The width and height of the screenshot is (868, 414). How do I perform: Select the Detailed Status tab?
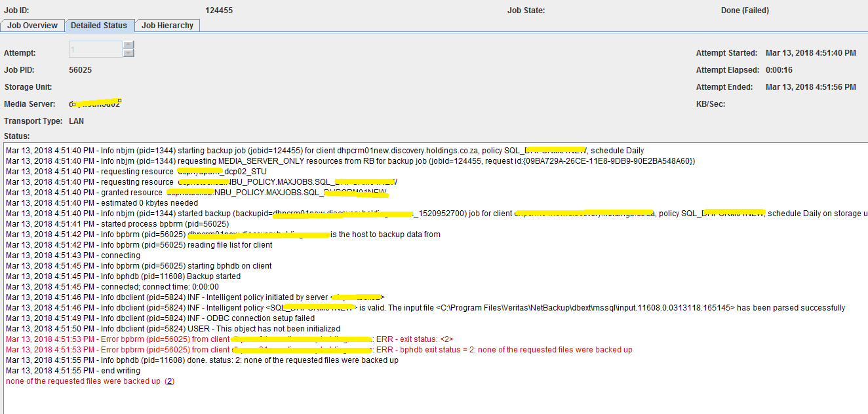[99, 26]
